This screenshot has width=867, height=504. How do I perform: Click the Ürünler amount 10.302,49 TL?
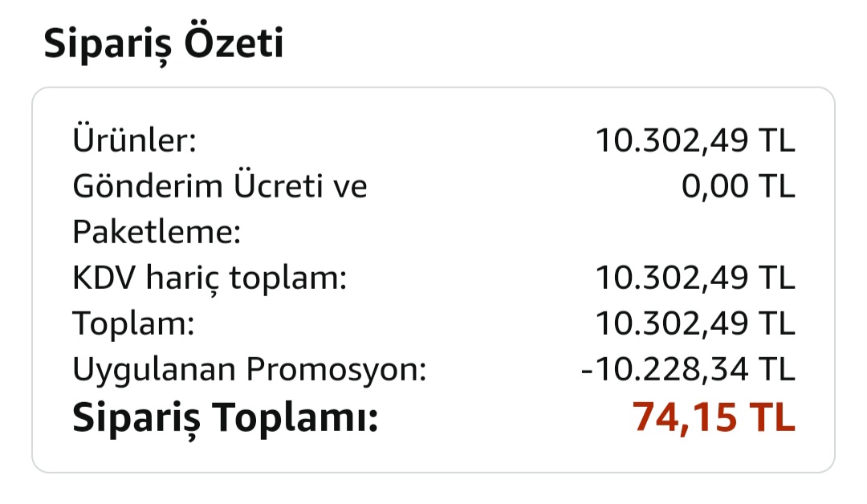pos(694,140)
